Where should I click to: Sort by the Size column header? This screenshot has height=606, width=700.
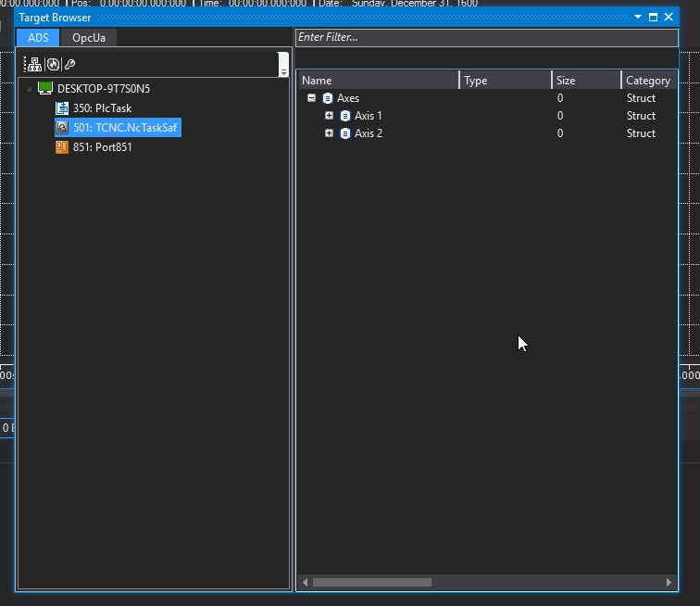[x=586, y=81]
